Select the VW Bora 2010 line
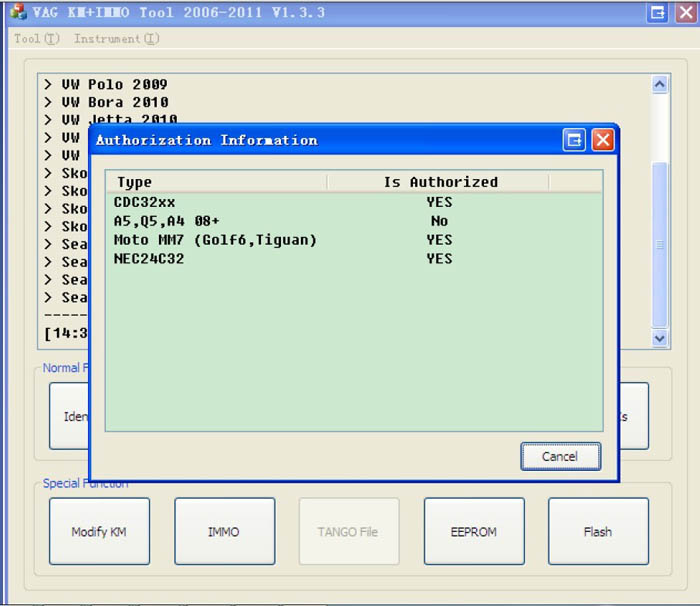This screenshot has width=700, height=606. (x=106, y=102)
